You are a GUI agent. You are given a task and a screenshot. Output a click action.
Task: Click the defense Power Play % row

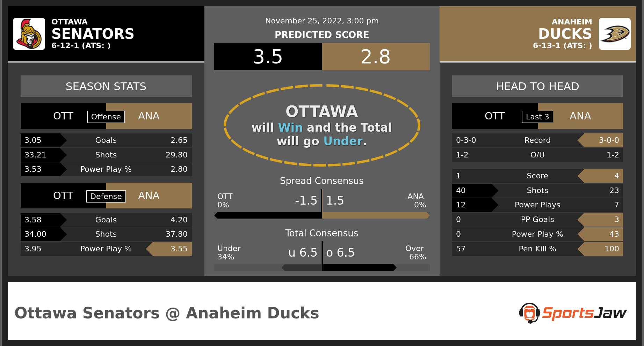(106, 249)
